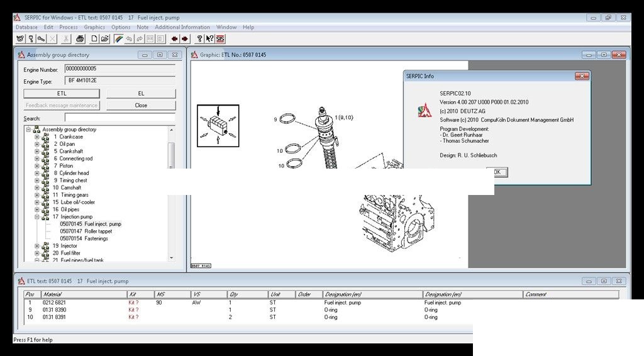Click the printer icon

coord(80,38)
